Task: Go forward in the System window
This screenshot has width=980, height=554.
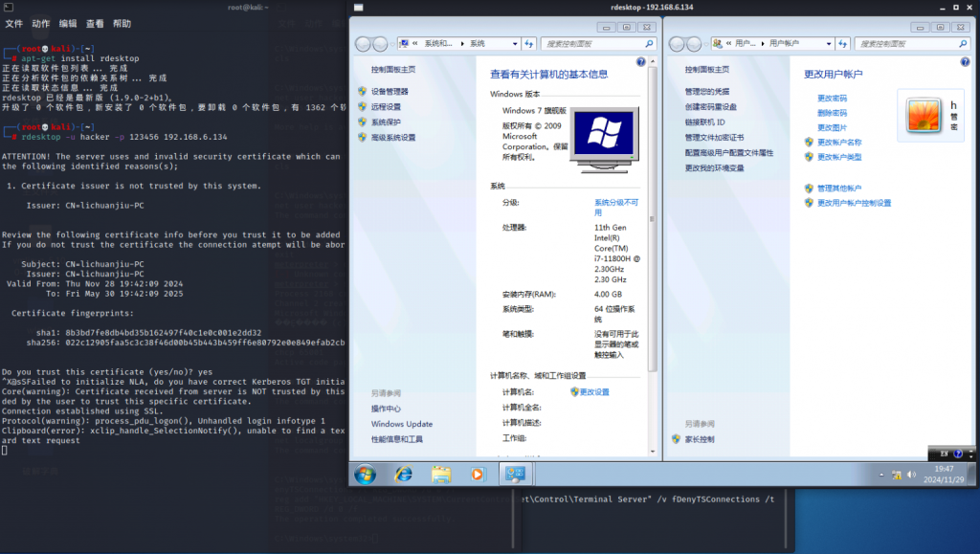Action: (x=380, y=44)
